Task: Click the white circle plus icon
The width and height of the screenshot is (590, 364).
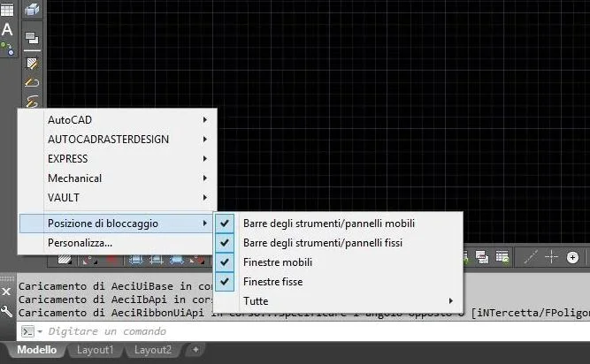Action: 572,258
